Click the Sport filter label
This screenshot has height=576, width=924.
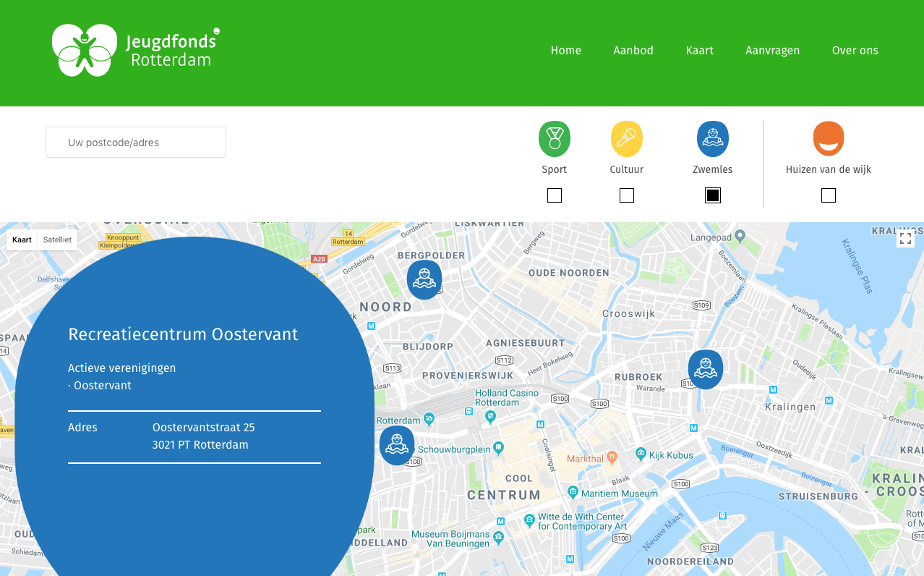point(555,169)
